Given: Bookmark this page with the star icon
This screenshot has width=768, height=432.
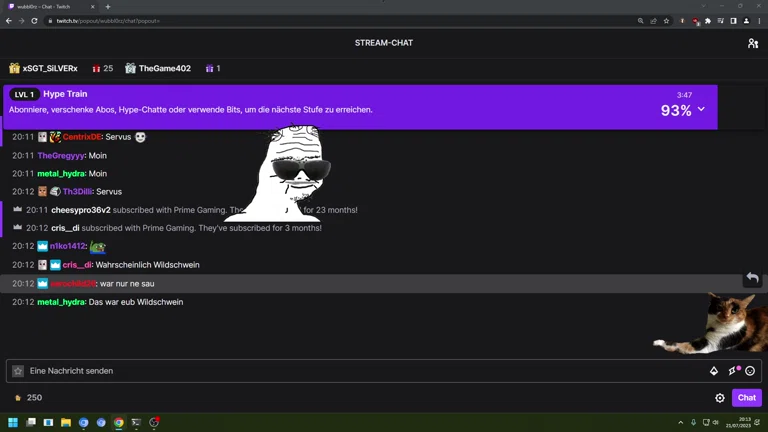Looking at the screenshot, I should (666, 21).
